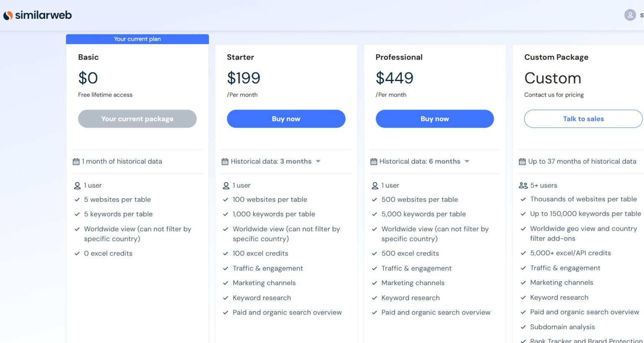Click checkmark beside 0 excel credits
644x343 pixels.
tap(77, 253)
